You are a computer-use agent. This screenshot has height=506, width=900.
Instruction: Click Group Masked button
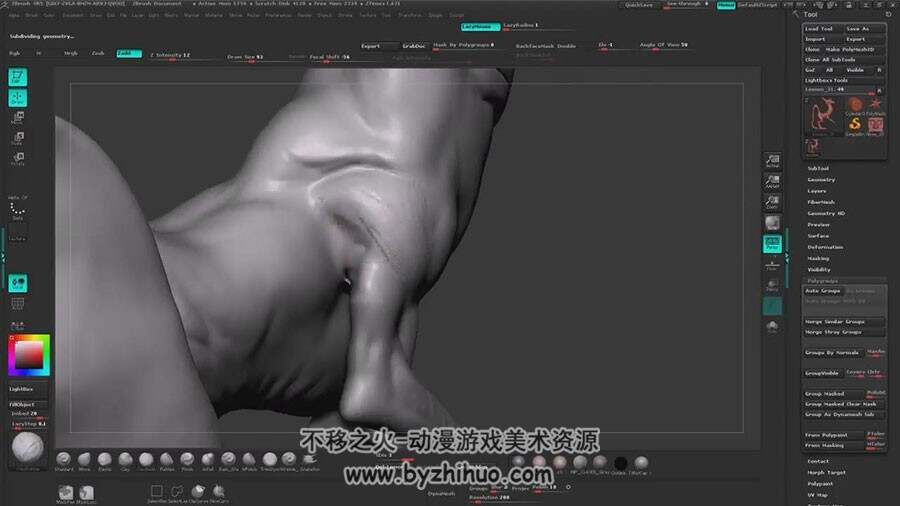point(833,394)
